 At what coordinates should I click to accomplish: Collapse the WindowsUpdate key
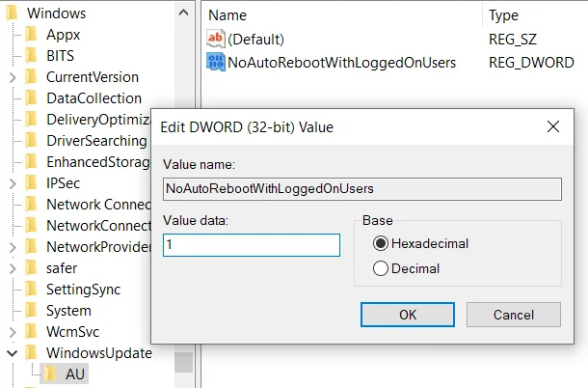[x=13, y=353]
